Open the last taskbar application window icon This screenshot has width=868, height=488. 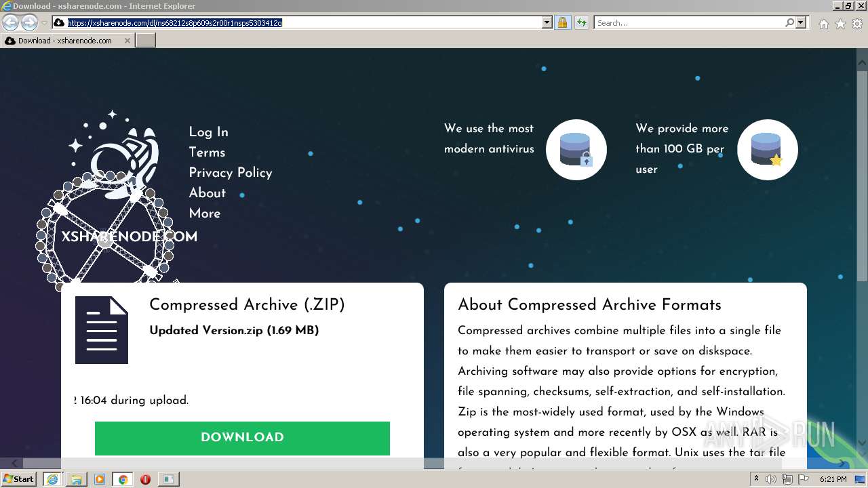168,479
